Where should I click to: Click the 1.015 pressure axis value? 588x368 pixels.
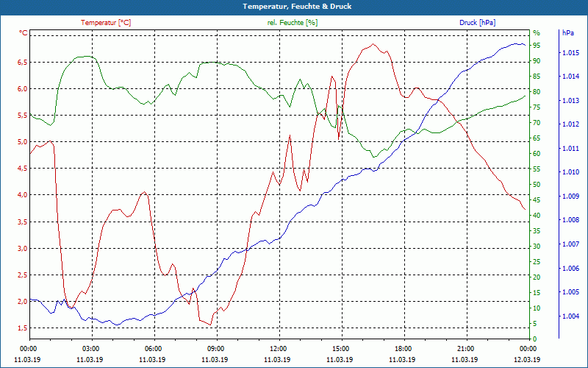click(570, 53)
